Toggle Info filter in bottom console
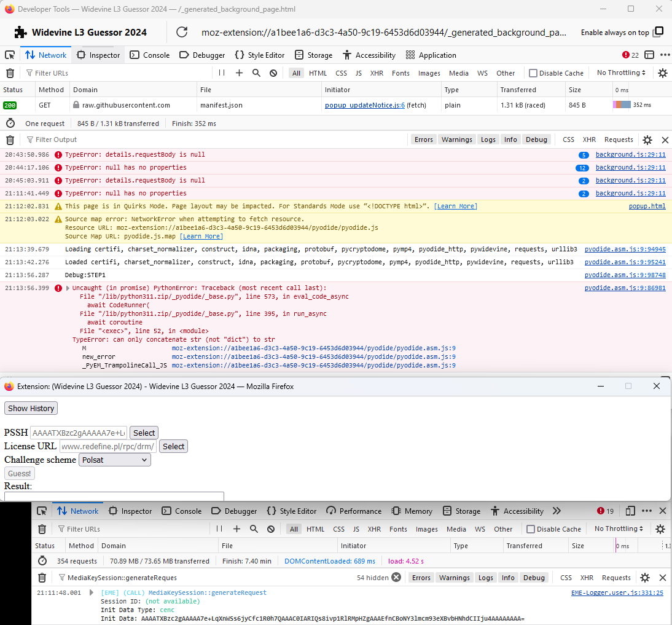The image size is (672, 625). (x=508, y=578)
